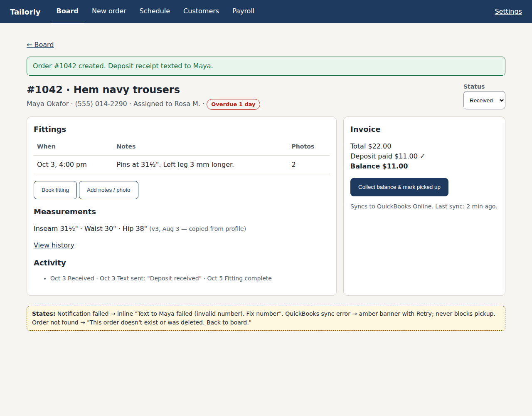Click the Measurements section heading
532x416 pixels.
coord(65,212)
